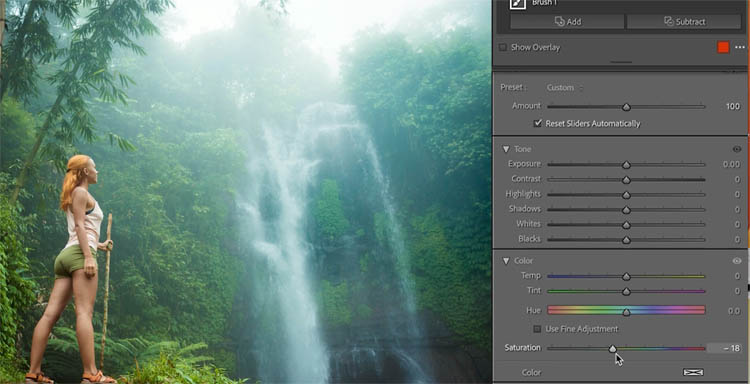The image size is (750, 384).
Task: Collapse the Color section triangle
Action: [506, 261]
